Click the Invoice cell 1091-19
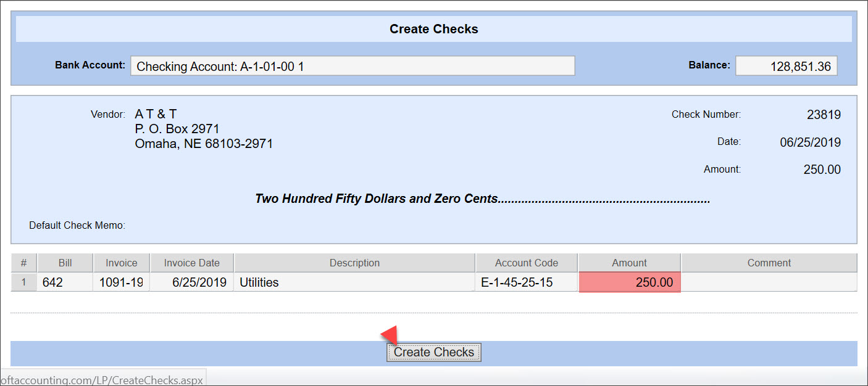The width and height of the screenshot is (868, 386). click(x=121, y=282)
